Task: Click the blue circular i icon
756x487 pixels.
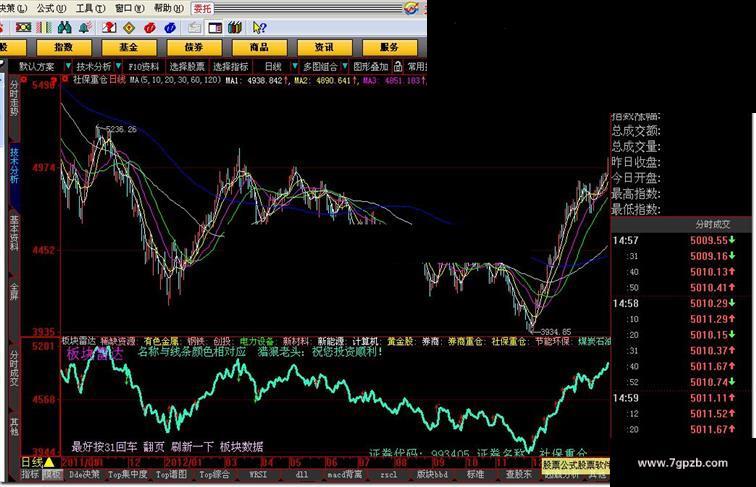Action: click(x=170, y=28)
